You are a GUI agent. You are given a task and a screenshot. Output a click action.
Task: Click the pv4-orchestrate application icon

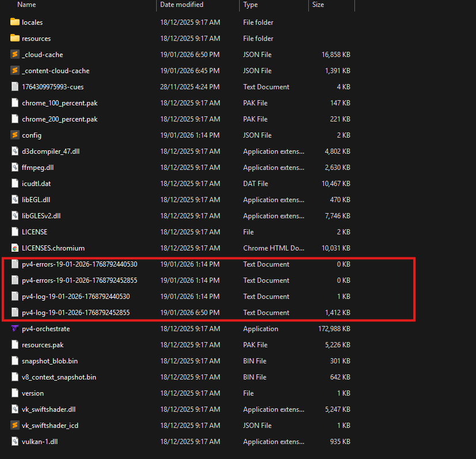tap(15, 328)
